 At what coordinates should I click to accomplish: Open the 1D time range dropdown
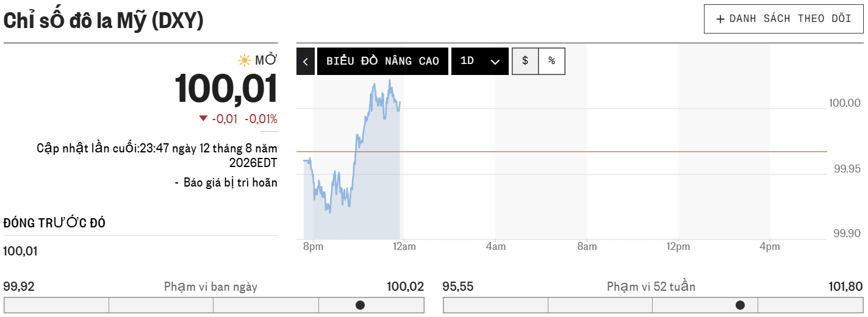[480, 62]
